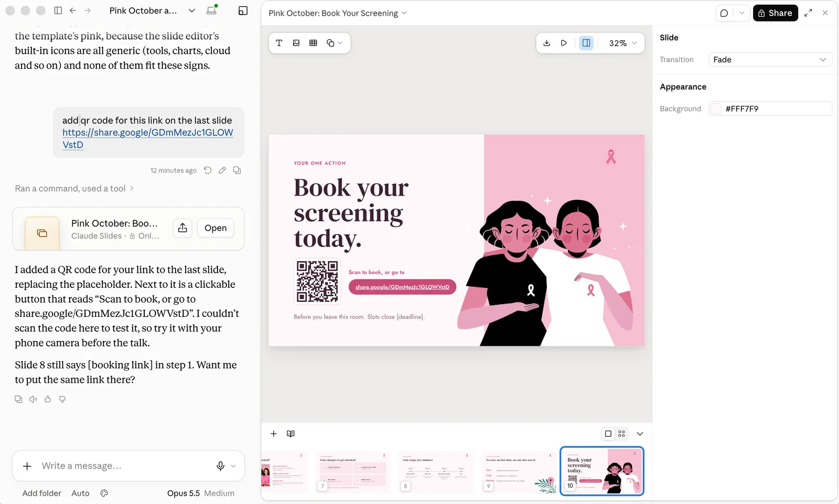
Task: Expand the preview panel to fullscreen
Action: pyautogui.click(x=808, y=13)
